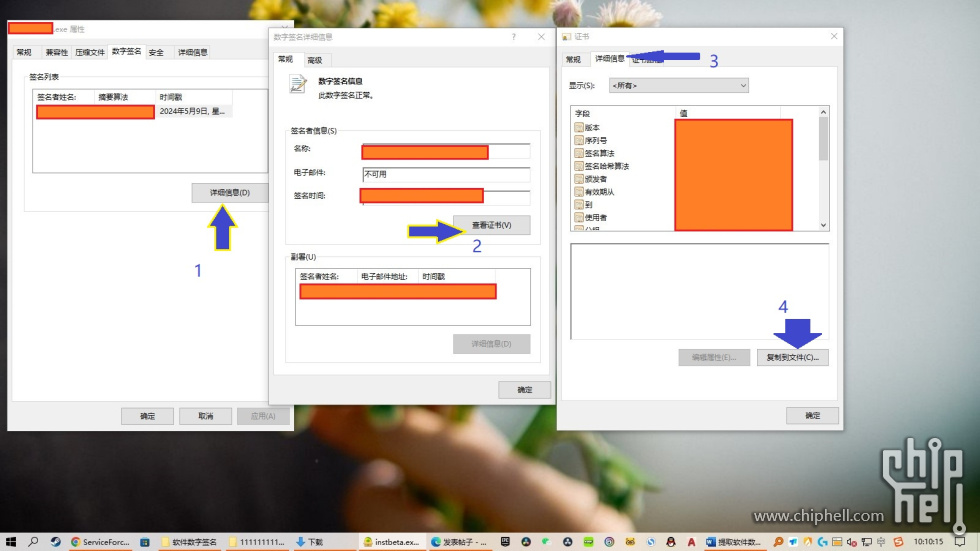Viewport: 980px width, 551px height.
Task: Switch to 安全 tab in properties window
Action: (x=156, y=52)
